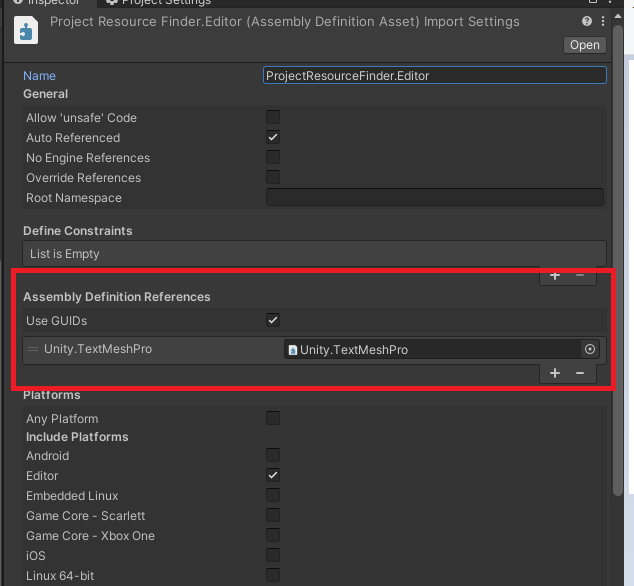634x586 pixels.
Task: Click the General section heading
Action: coord(46,94)
